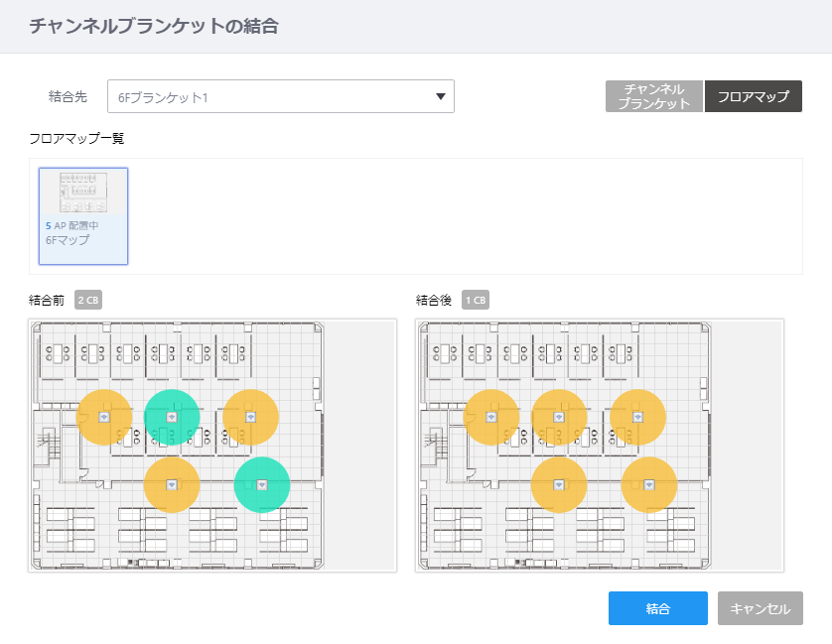The width and height of the screenshot is (832, 644).
Task: Select top-middle AP icon in 結合後 map
Action: pyautogui.click(x=558, y=417)
